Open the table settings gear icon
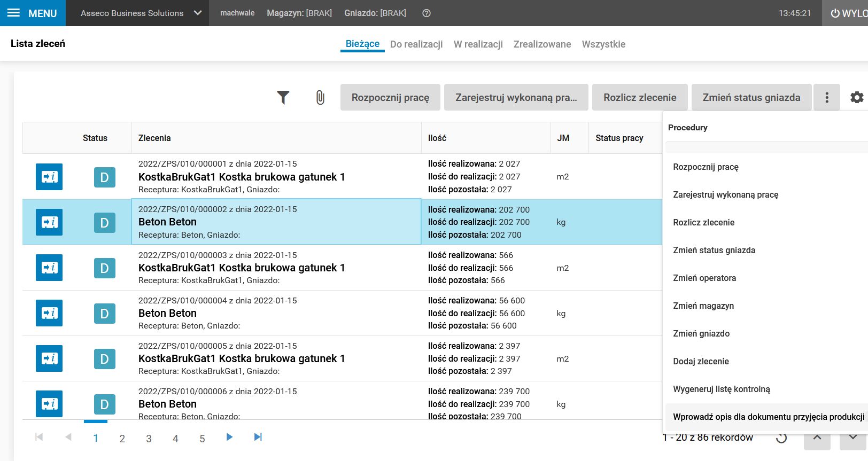 [x=857, y=97]
